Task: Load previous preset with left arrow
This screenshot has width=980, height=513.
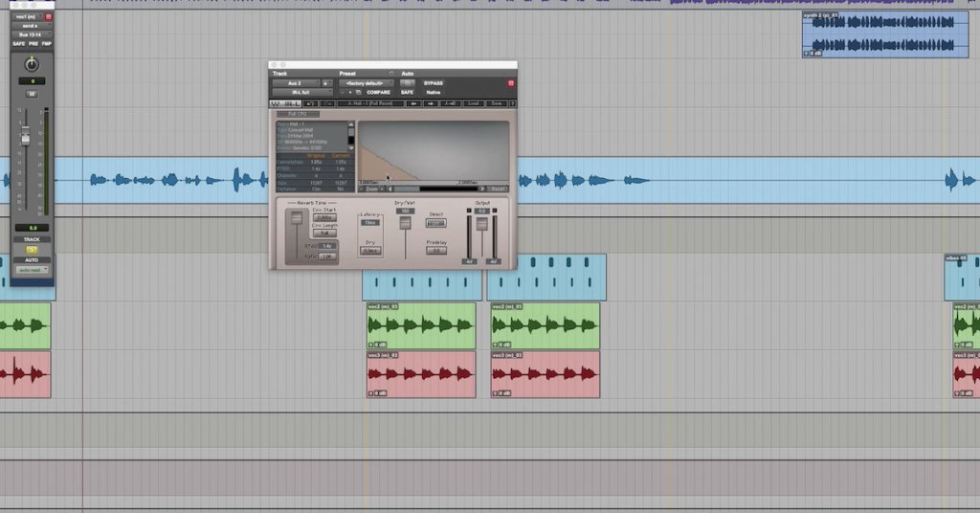Action: coord(413,103)
